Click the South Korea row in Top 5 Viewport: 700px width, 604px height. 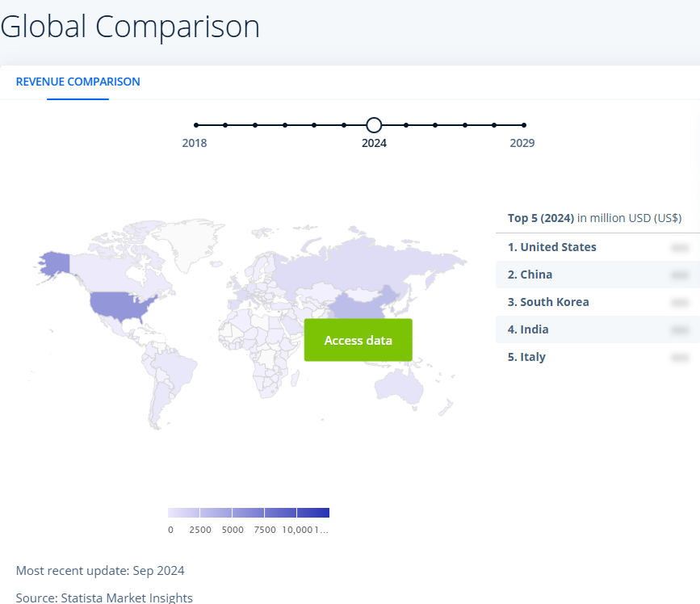pos(597,302)
